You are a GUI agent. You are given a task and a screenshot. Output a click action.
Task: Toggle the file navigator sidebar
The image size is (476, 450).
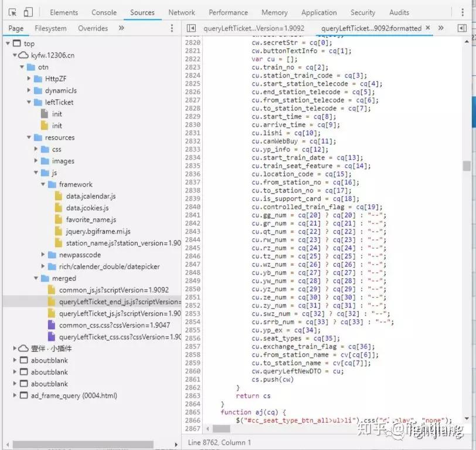point(191,28)
